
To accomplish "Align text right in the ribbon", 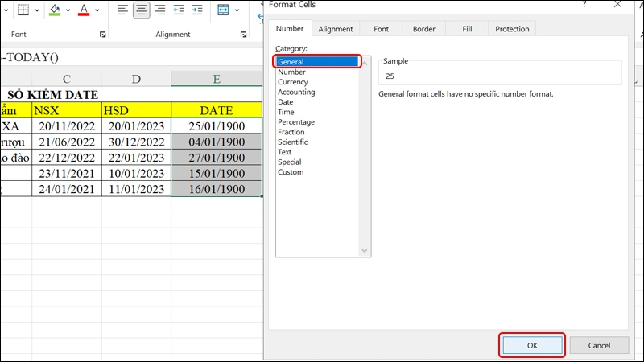I will coord(159,10).
